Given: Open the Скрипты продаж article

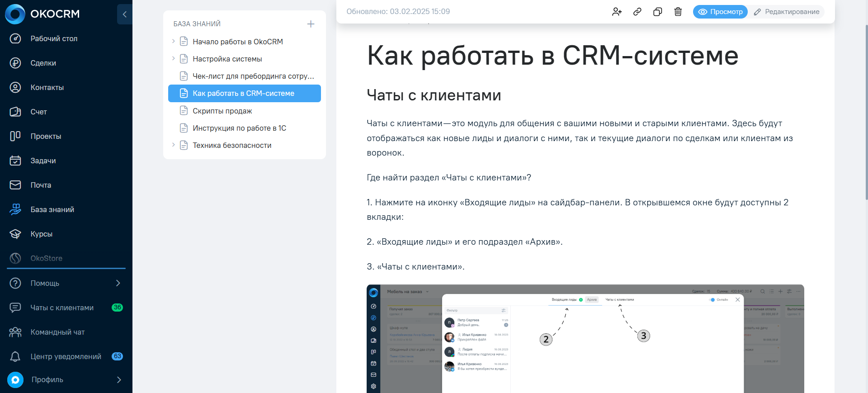Looking at the screenshot, I should click(x=222, y=111).
